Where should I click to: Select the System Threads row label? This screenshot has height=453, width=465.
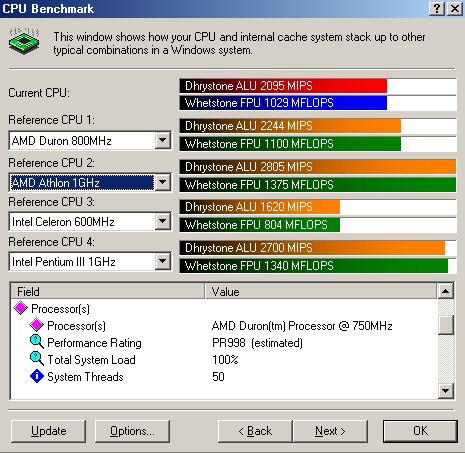85,377
